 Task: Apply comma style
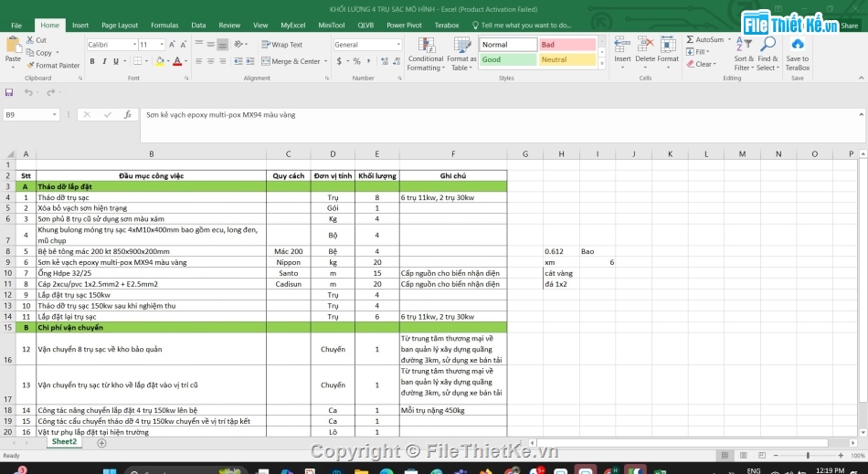[369, 61]
